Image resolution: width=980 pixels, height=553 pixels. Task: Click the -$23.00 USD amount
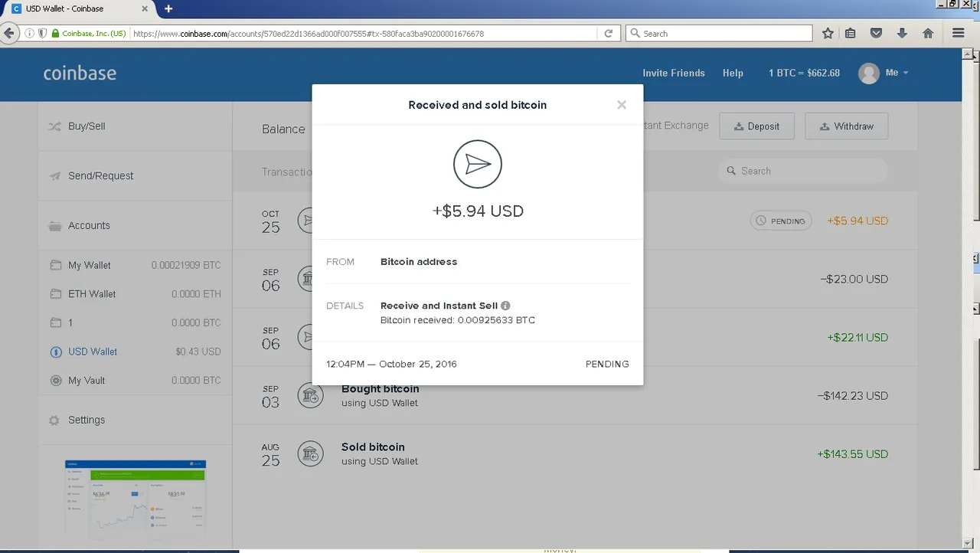[854, 280]
